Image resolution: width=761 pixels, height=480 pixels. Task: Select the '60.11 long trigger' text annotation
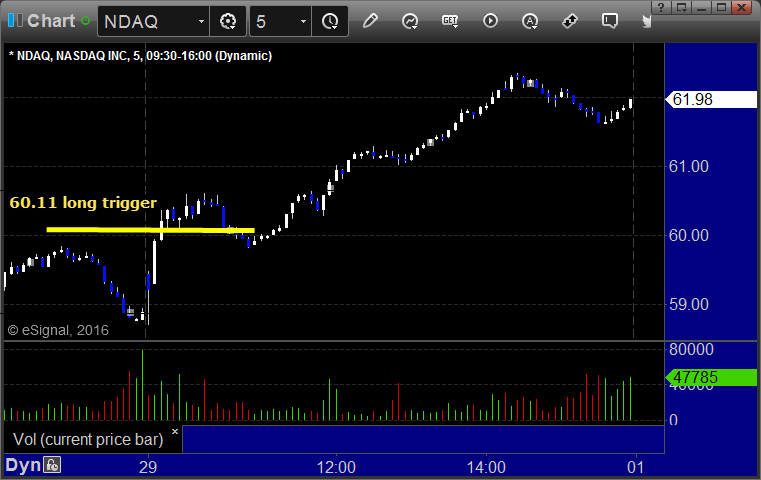83,202
